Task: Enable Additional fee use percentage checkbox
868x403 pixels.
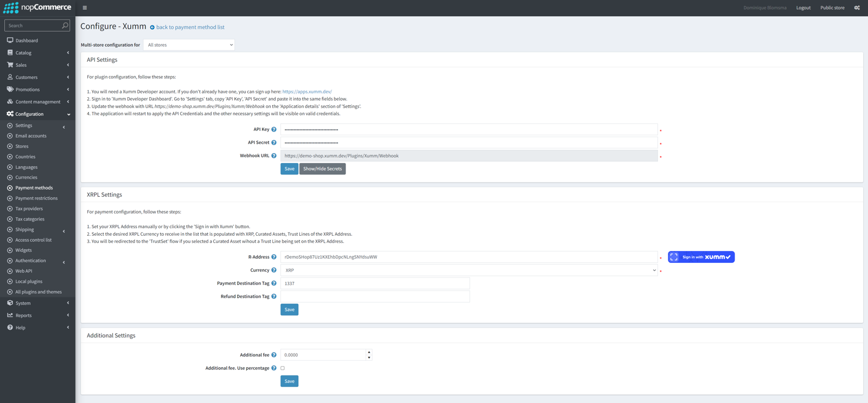Action: (283, 368)
